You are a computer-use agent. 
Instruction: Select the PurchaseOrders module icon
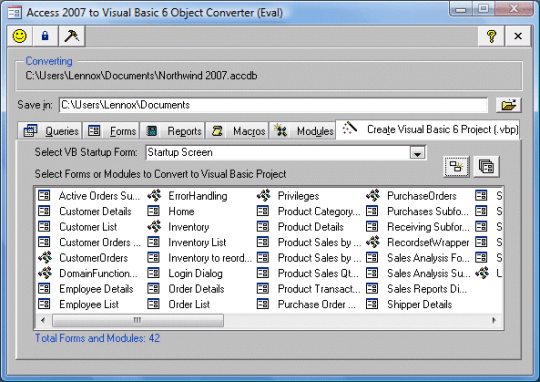click(373, 195)
